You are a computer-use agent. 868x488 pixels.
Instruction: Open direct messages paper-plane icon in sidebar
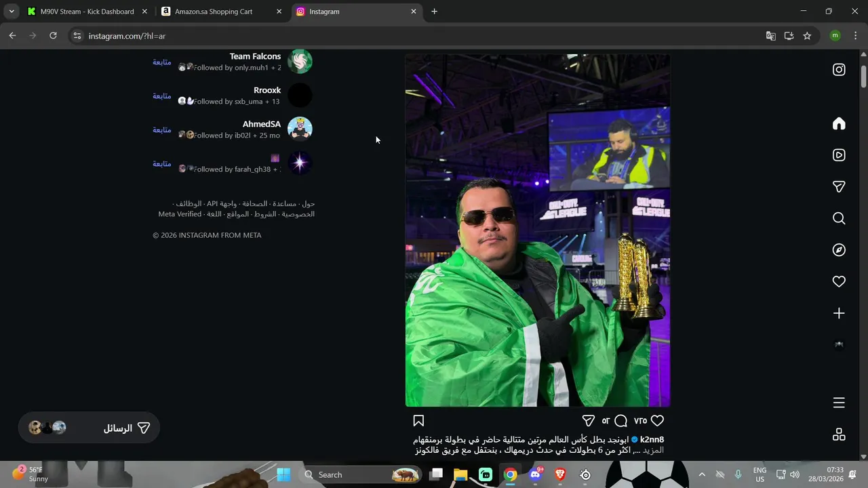pyautogui.click(x=839, y=186)
